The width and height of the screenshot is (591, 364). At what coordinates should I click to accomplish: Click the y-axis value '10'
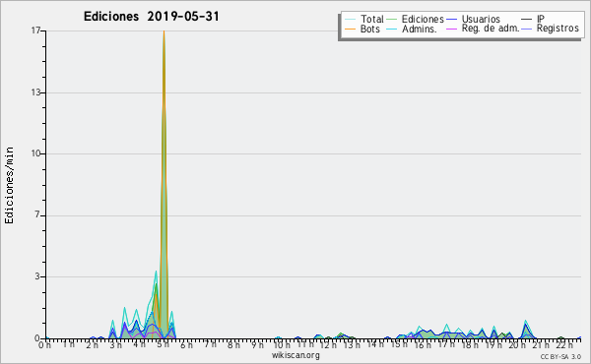[36, 153]
